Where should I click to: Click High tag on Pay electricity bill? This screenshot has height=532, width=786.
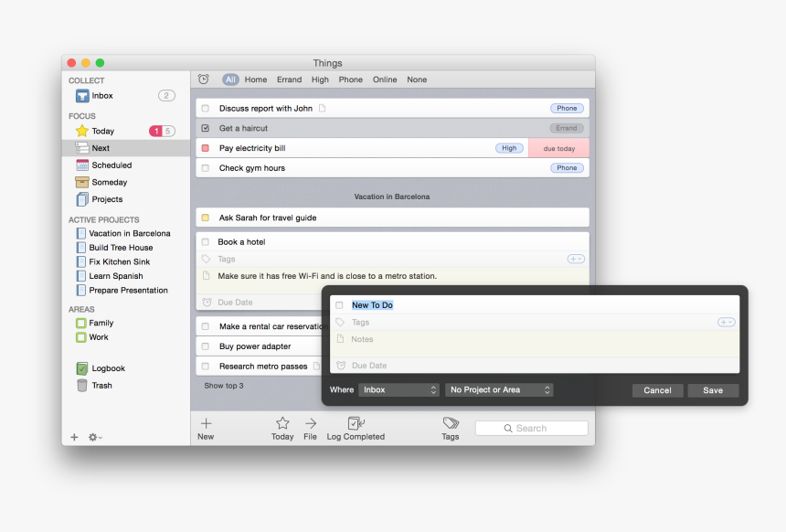[x=509, y=148]
